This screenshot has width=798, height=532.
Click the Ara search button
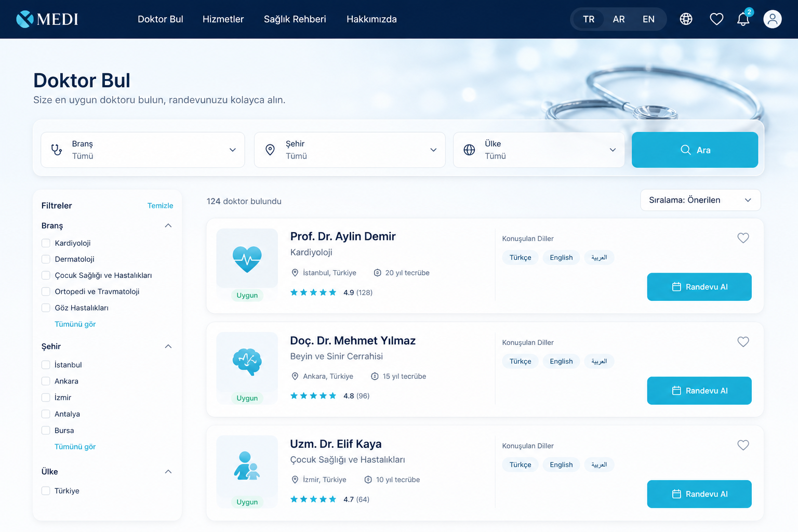[695, 150]
